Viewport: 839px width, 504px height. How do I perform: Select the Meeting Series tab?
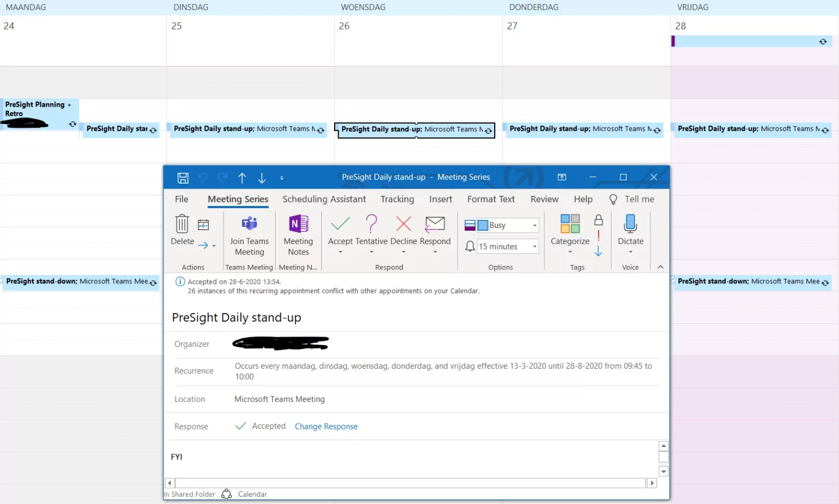click(238, 199)
